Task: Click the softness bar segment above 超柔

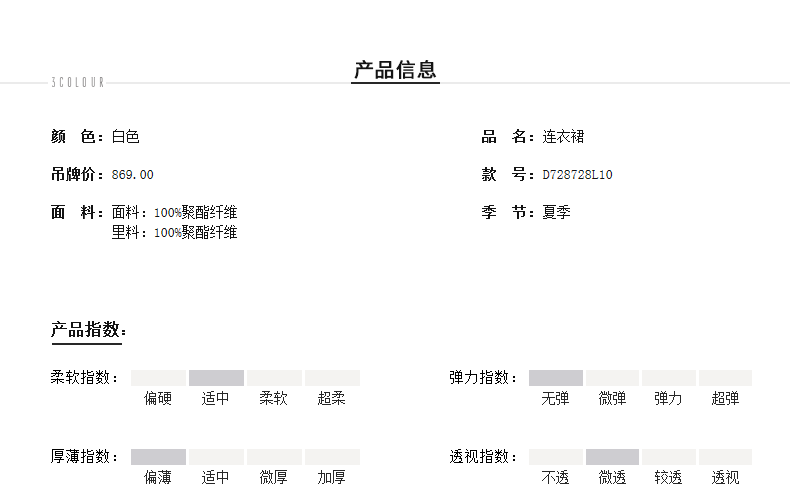Action: tap(333, 378)
